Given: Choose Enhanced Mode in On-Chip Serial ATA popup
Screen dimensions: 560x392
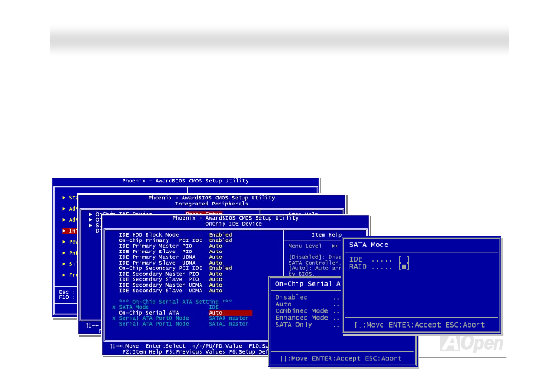Looking at the screenshot, I should click(x=301, y=318).
